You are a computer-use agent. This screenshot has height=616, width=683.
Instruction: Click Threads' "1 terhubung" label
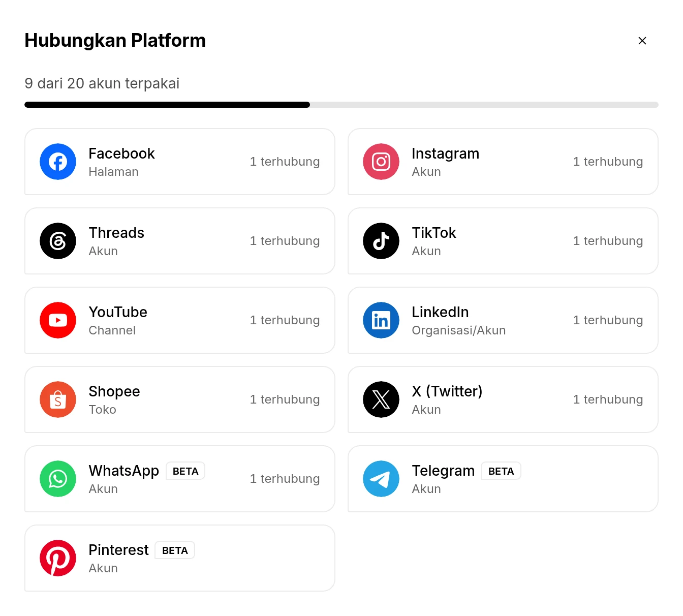(285, 241)
